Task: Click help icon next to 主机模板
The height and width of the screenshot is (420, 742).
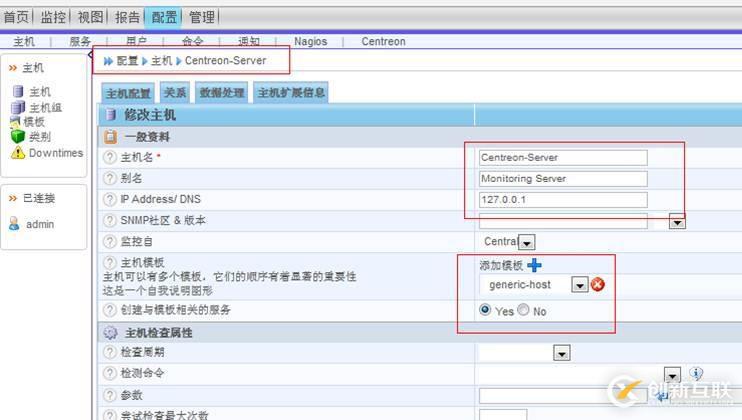Action: pos(110,262)
